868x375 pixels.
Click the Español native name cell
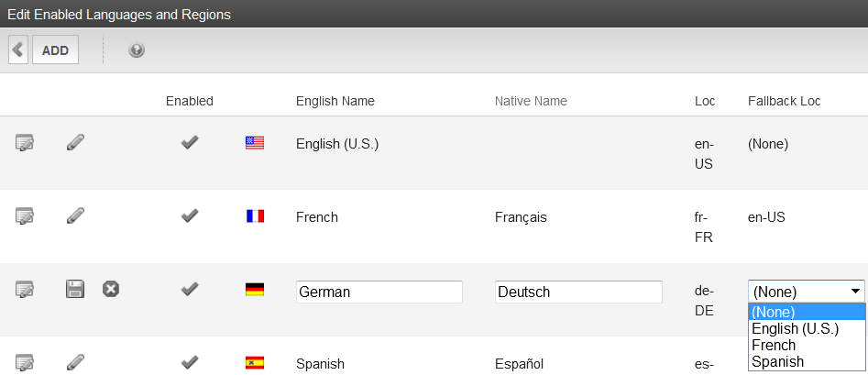pyautogui.click(x=519, y=364)
